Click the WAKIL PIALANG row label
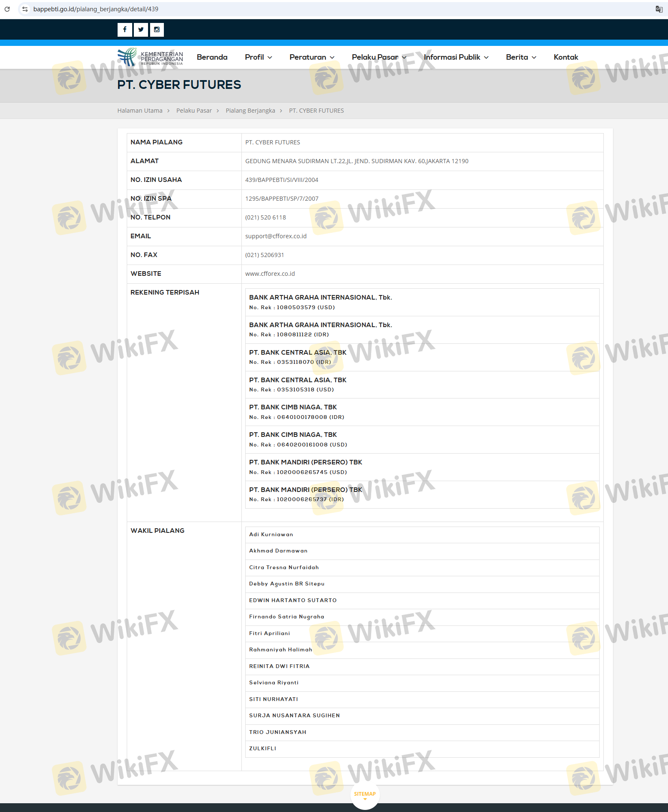 click(157, 531)
